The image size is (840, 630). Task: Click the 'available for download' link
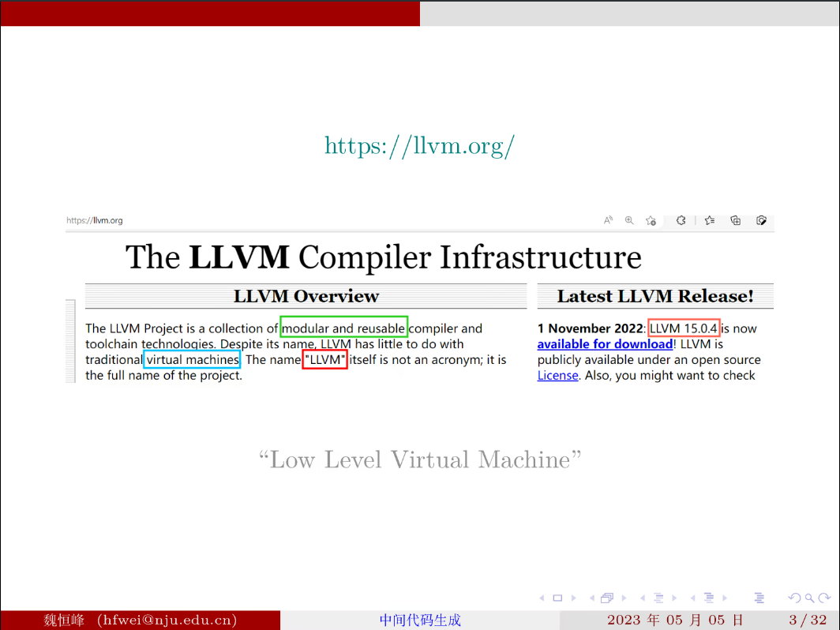pyautogui.click(x=605, y=344)
